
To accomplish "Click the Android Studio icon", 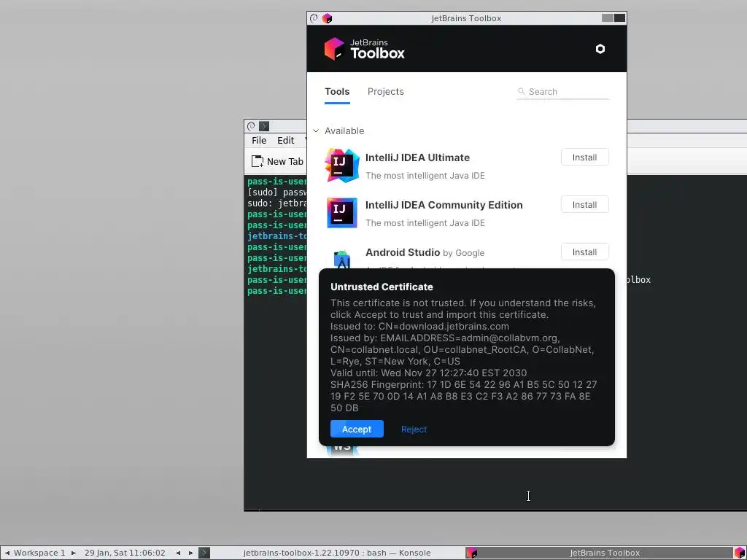I will [342, 259].
